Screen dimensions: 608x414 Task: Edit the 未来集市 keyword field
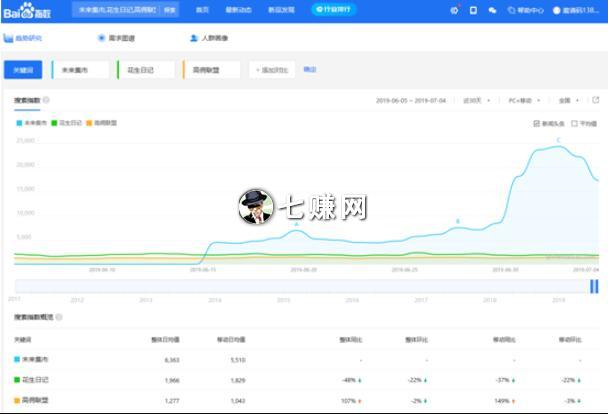point(80,70)
